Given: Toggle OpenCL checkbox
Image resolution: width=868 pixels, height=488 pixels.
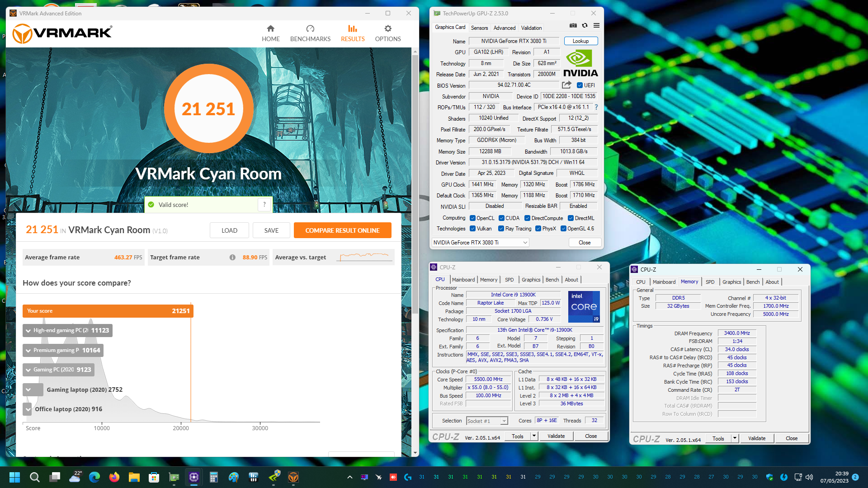Looking at the screenshot, I should [x=472, y=218].
